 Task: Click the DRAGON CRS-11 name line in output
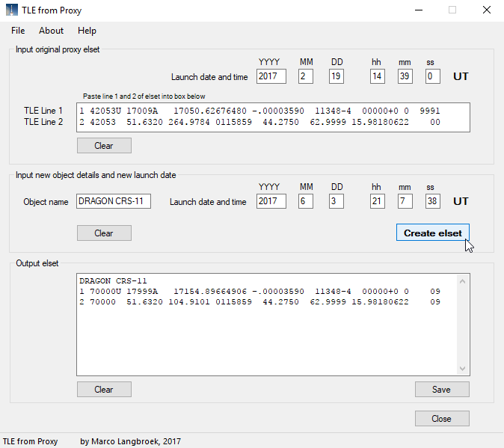pyautogui.click(x=113, y=281)
